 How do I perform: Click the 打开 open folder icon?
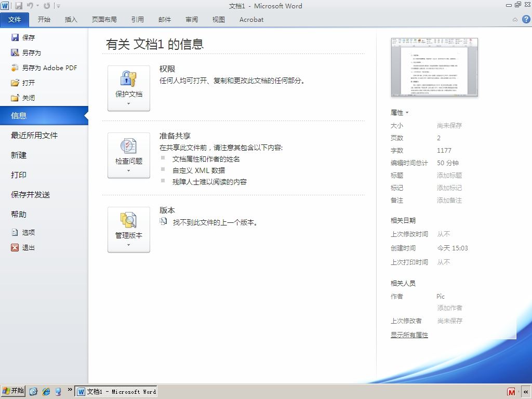click(15, 83)
